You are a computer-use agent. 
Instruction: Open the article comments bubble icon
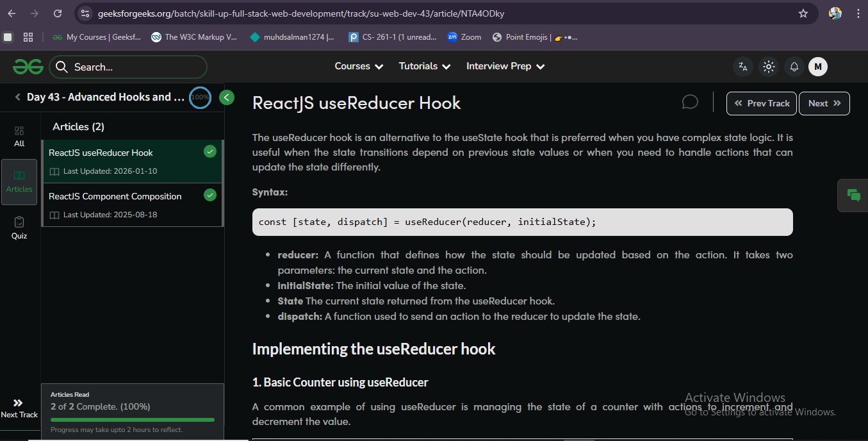[x=690, y=103]
